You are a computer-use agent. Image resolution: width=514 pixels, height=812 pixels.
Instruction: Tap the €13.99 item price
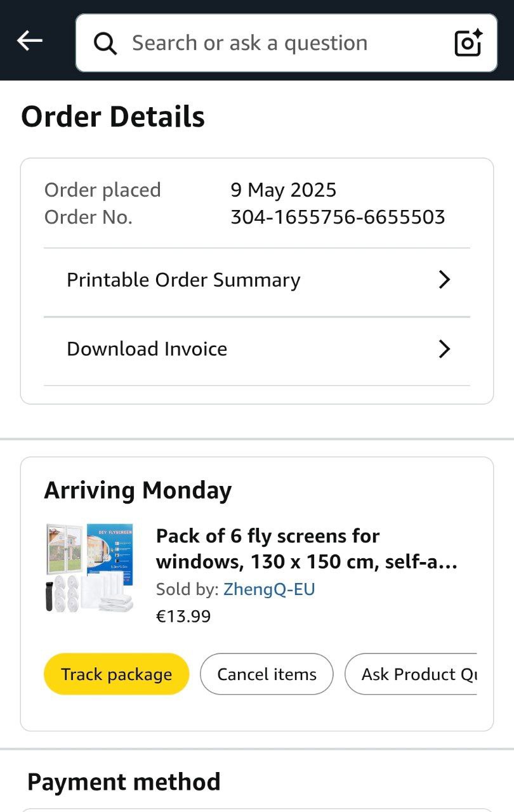pyautogui.click(x=183, y=616)
